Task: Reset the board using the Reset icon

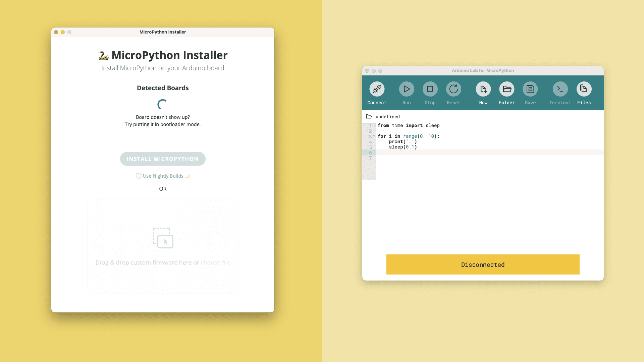Action: (x=453, y=89)
